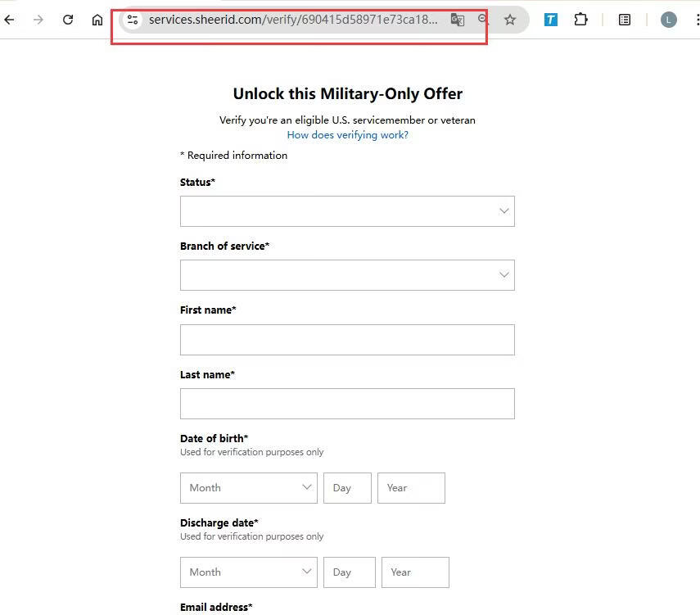This screenshot has width=700, height=615.
Task: Open Discharge date Month dropdown
Action: (249, 572)
